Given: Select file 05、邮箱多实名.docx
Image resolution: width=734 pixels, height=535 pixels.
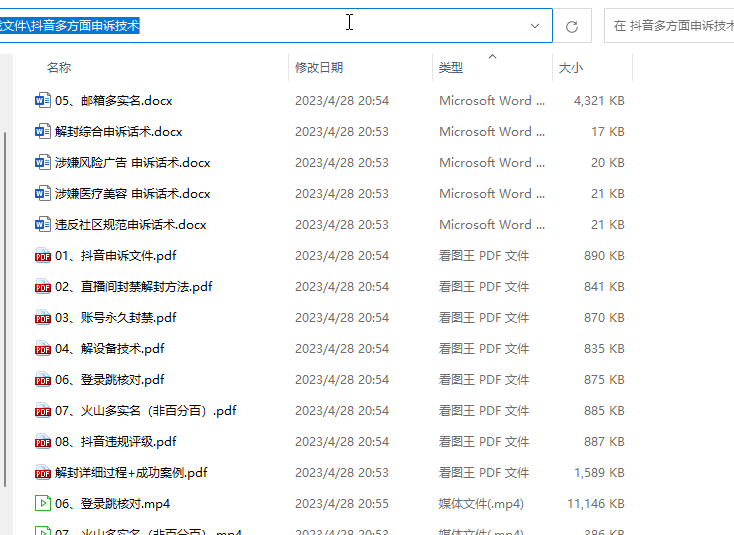Looking at the screenshot, I should [x=114, y=101].
